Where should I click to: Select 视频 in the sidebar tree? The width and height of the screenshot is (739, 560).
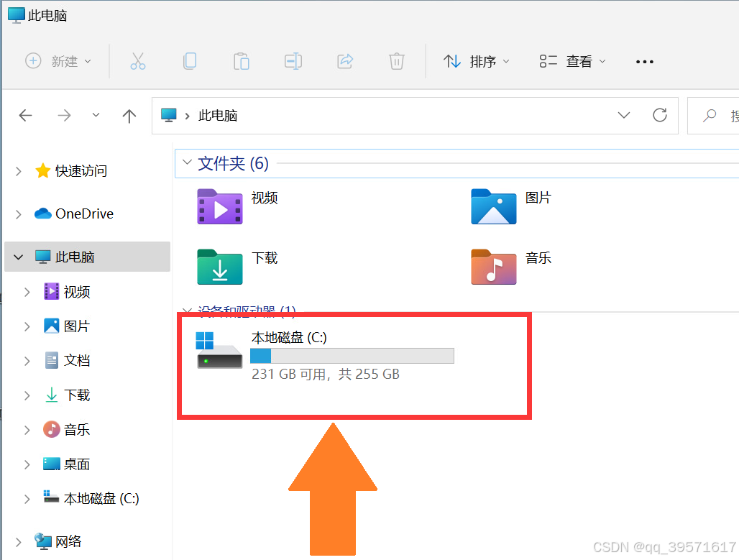click(x=66, y=292)
